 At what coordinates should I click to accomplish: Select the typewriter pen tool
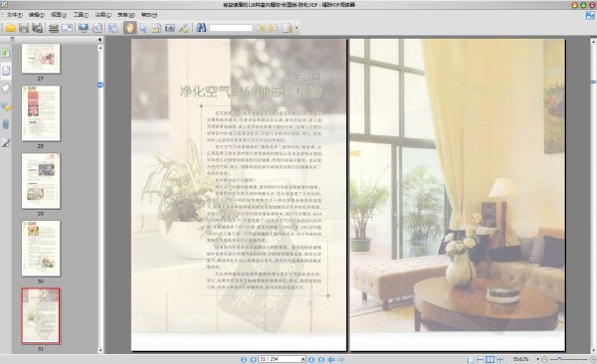pyautogui.click(x=183, y=28)
